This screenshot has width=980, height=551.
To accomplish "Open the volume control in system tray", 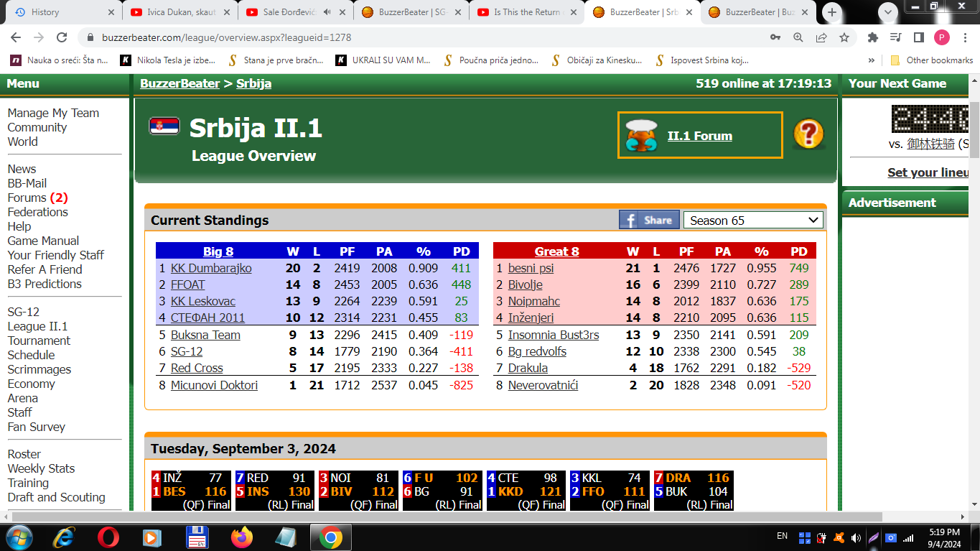I will point(856,537).
